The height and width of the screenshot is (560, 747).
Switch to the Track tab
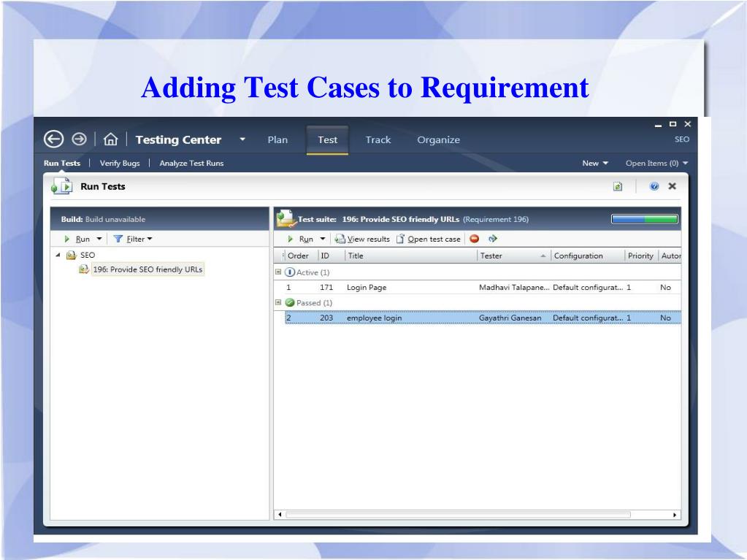click(x=378, y=139)
